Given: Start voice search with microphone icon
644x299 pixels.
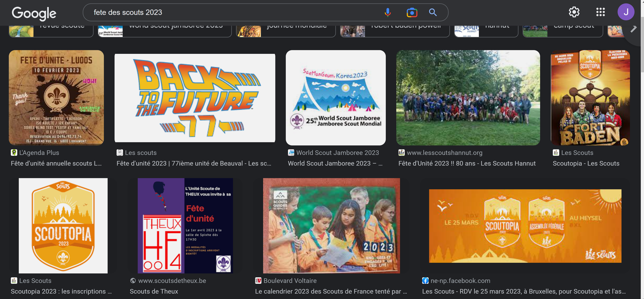Looking at the screenshot, I should (x=387, y=12).
